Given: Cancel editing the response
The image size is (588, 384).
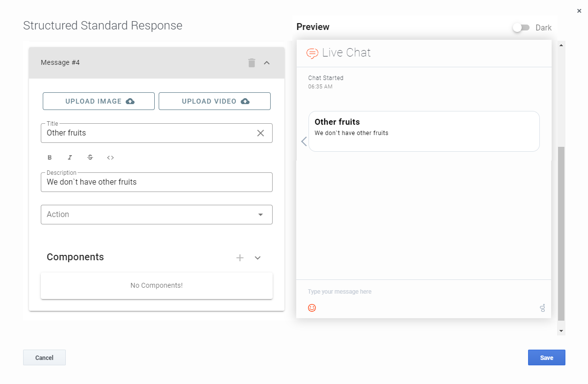Looking at the screenshot, I should 44,357.
